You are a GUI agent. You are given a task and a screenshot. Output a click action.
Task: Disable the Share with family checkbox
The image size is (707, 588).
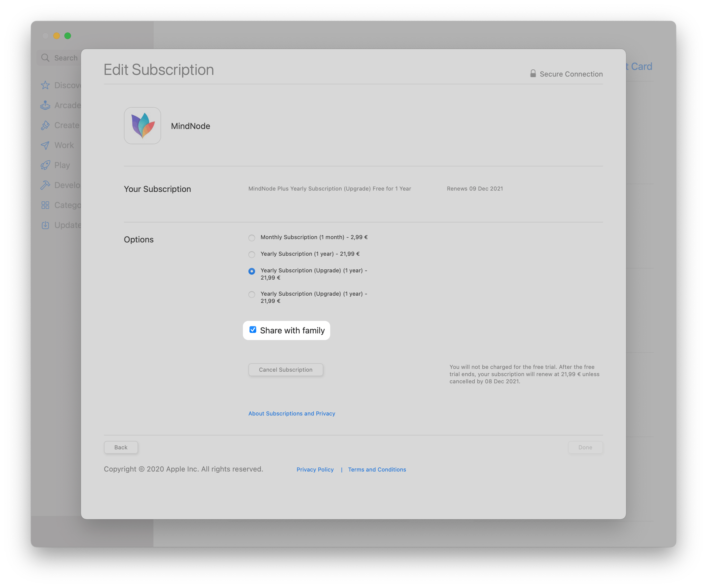pyautogui.click(x=253, y=330)
